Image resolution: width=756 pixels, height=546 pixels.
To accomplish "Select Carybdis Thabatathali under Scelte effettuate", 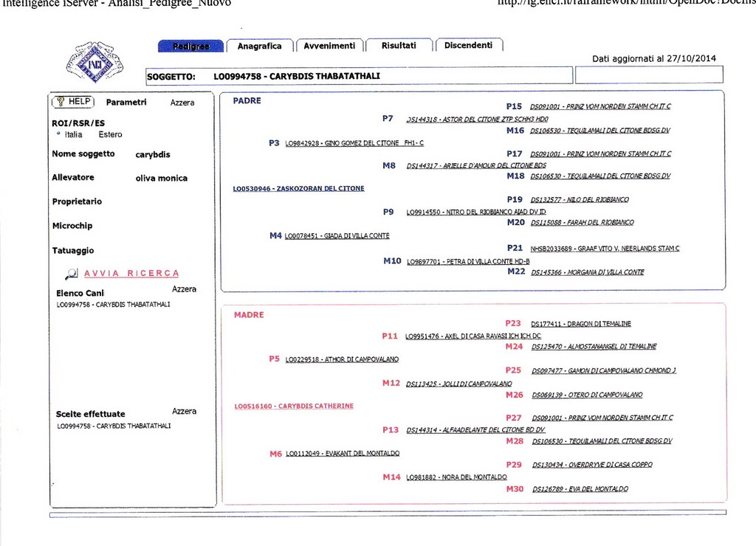I will (x=114, y=426).
